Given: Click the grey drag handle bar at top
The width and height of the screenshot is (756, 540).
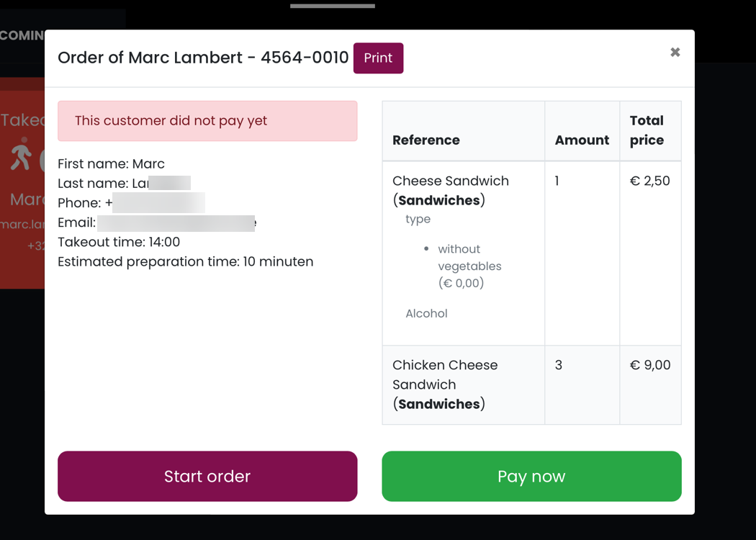Looking at the screenshot, I should 332,6.
